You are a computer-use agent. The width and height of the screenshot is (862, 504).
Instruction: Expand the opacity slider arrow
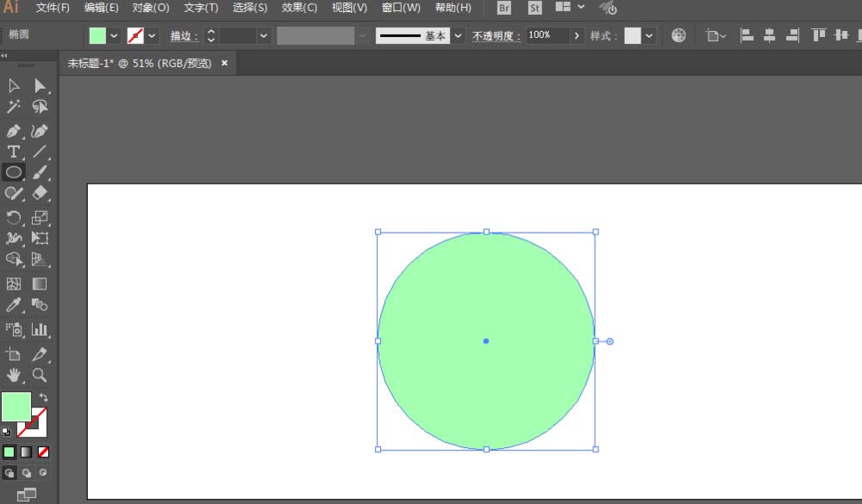(576, 35)
